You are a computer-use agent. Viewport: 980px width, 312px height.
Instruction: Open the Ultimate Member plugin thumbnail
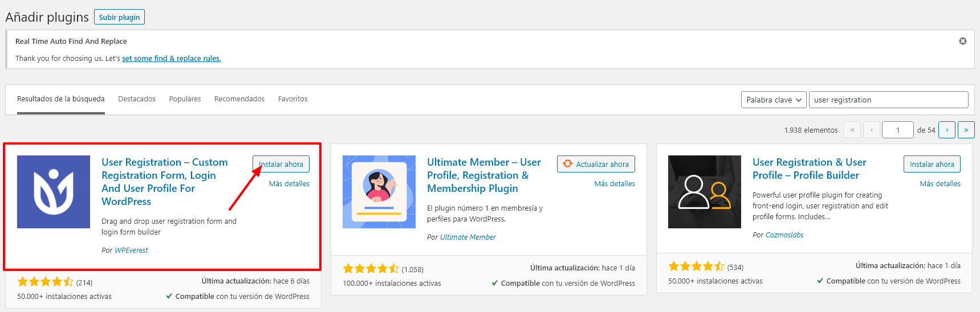click(379, 192)
